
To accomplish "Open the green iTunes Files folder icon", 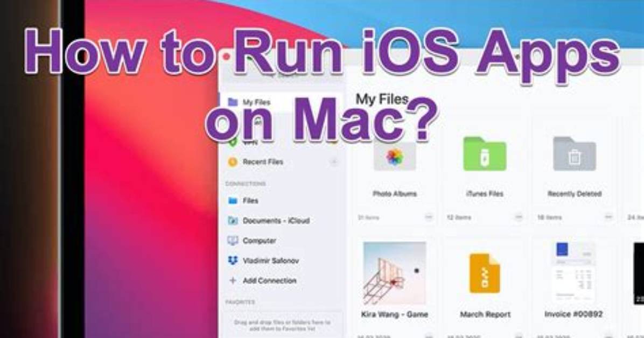I will point(485,153).
